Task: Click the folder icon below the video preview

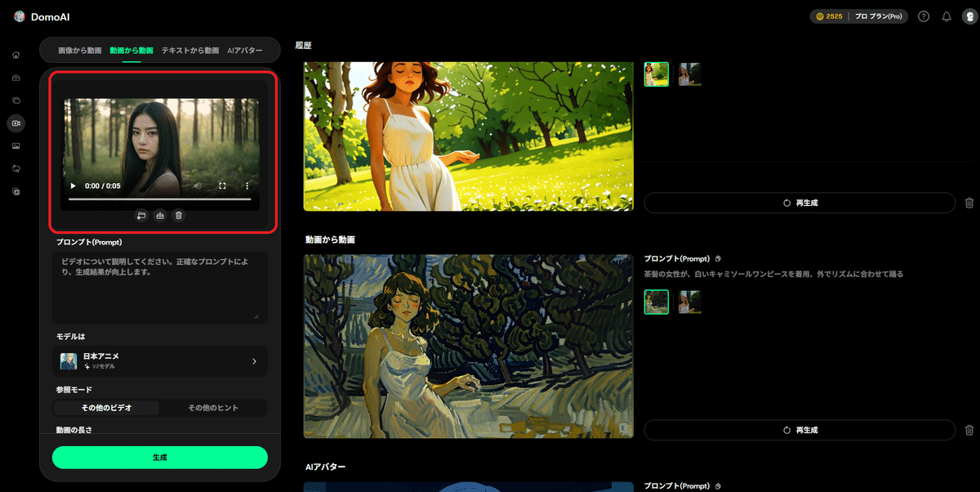Action: click(141, 216)
